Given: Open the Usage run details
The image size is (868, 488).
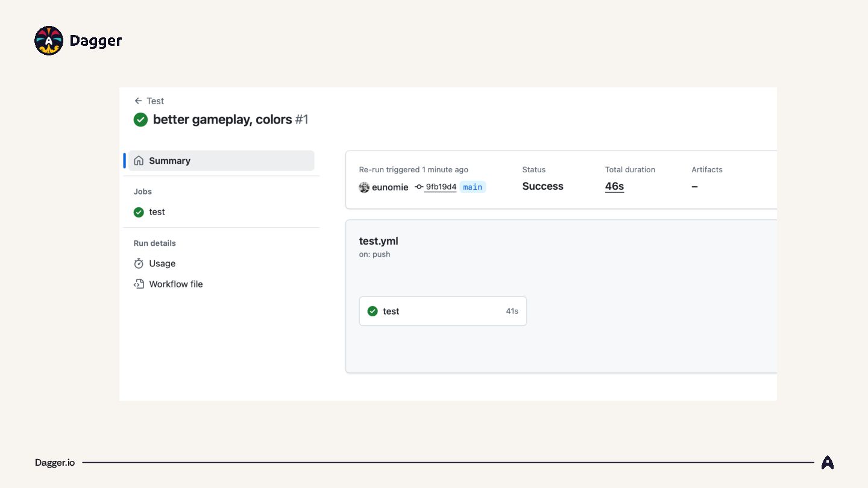Looking at the screenshot, I should click(162, 263).
